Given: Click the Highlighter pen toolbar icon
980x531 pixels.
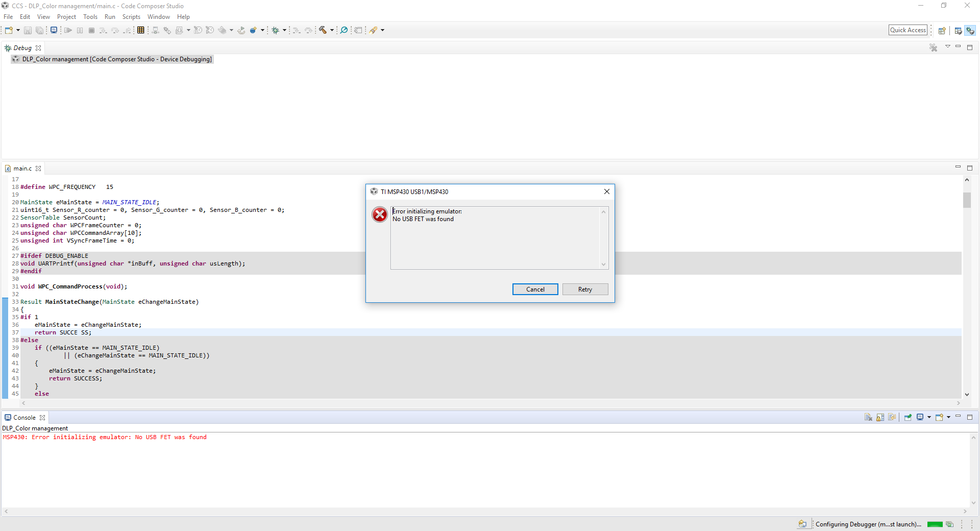Looking at the screenshot, I should (373, 30).
